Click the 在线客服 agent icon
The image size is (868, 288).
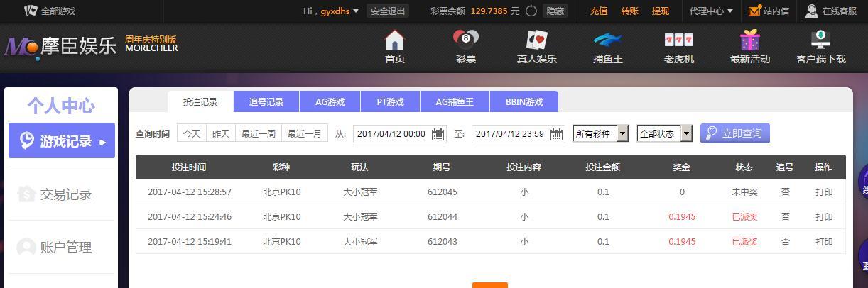point(812,11)
